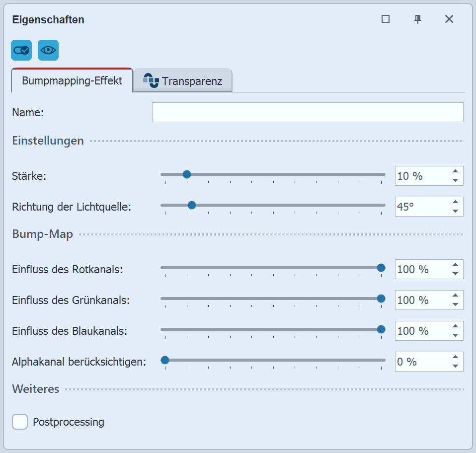Click inside the Name input field
Viewport: 476px width, 453px height.
[308, 112]
